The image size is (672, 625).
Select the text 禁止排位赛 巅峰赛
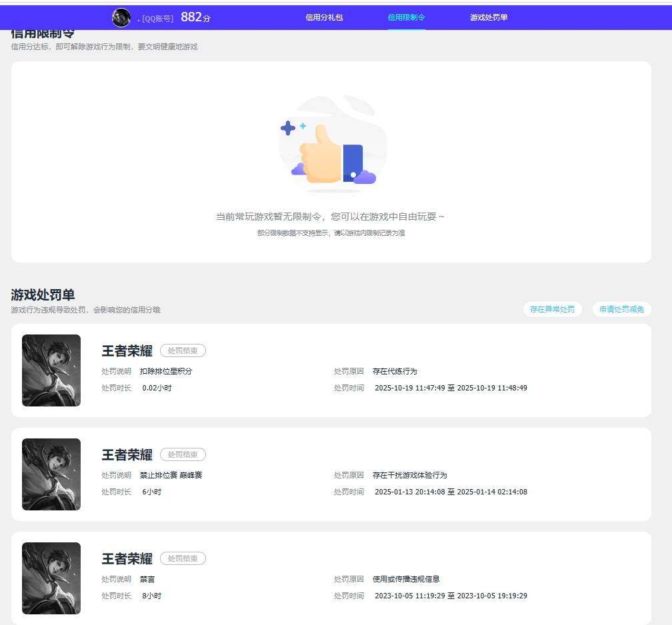click(171, 476)
